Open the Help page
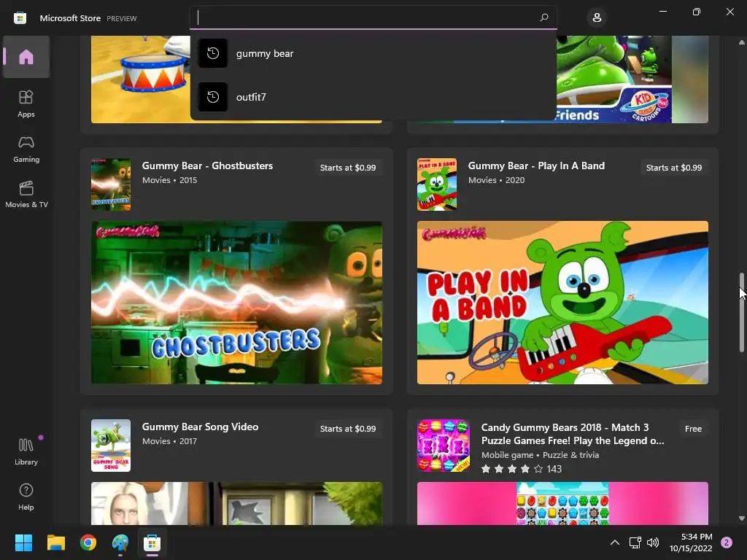This screenshot has width=747, height=560. pyautogui.click(x=26, y=497)
